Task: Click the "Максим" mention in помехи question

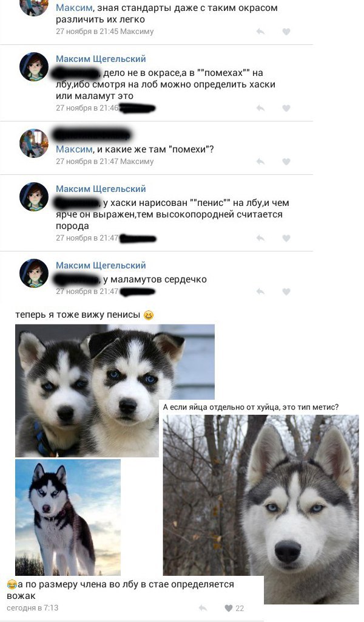Action: [x=74, y=149]
